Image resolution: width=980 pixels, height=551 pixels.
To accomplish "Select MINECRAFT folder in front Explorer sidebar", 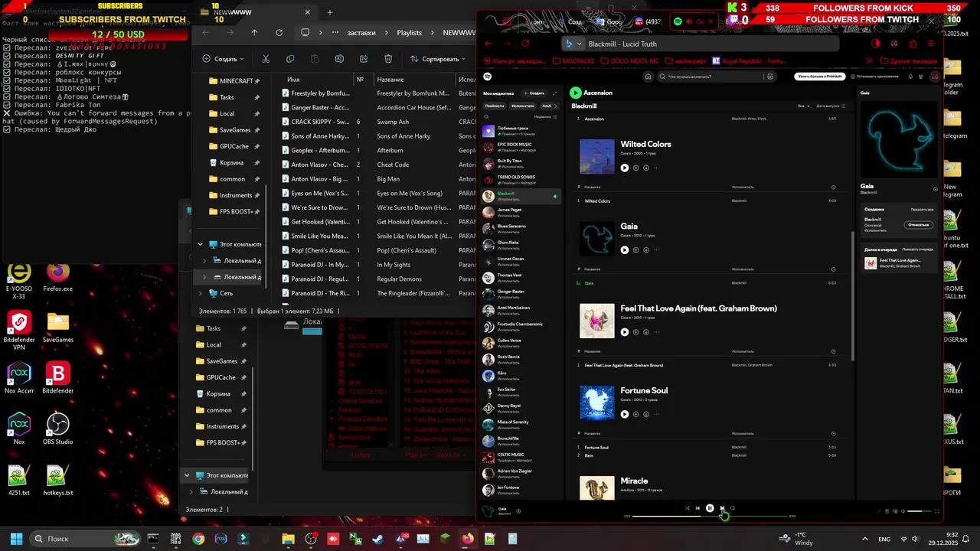I will coord(230,80).
